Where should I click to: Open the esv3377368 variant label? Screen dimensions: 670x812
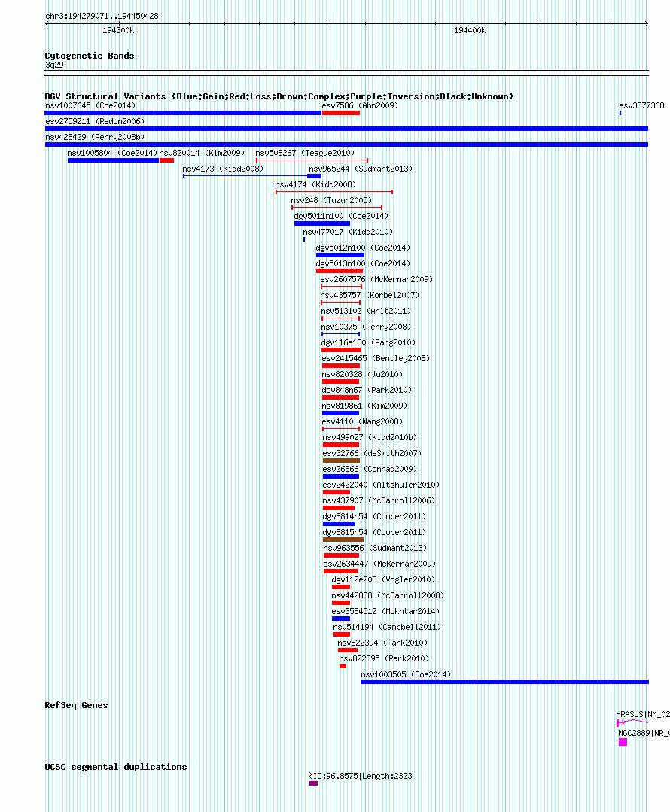point(641,105)
